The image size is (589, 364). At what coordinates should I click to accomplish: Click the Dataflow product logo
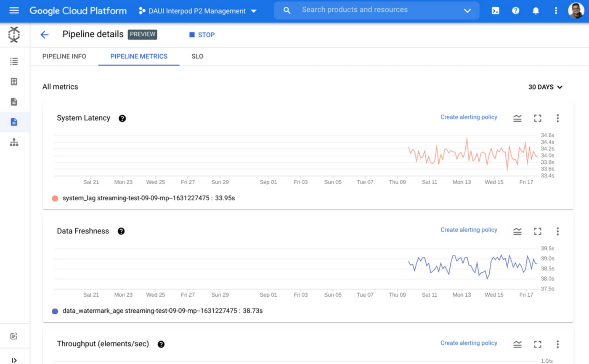click(14, 35)
